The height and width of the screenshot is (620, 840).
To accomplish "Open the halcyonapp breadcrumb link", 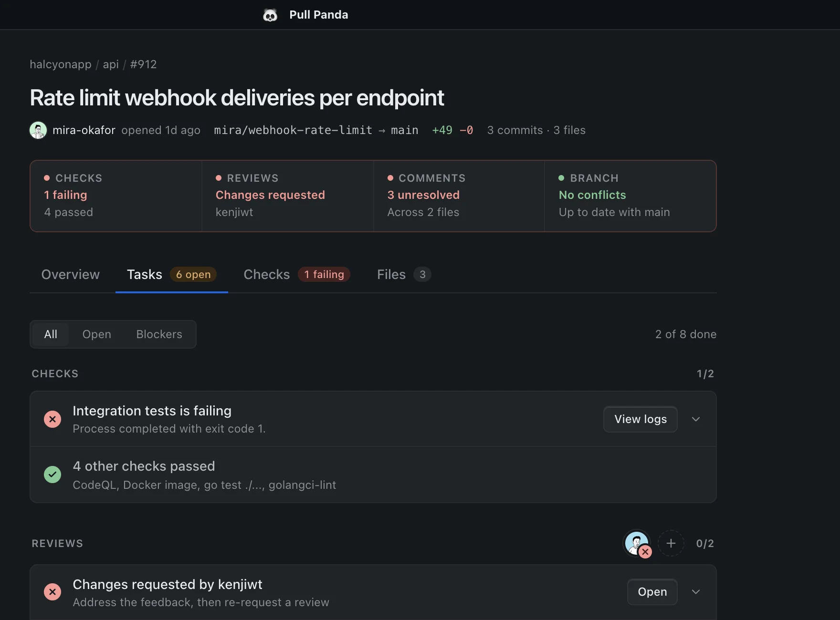I will (x=61, y=64).
